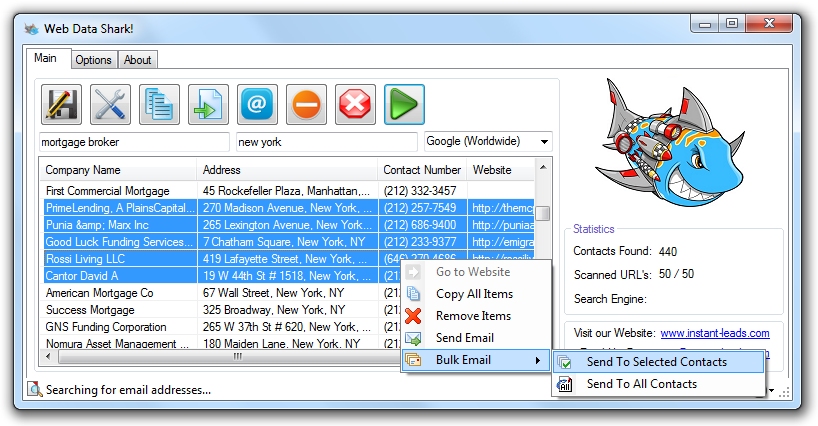The height and width of the screenshot is (426, 818).
Task: Click the red X Remove Items icon
Action: 413,315
